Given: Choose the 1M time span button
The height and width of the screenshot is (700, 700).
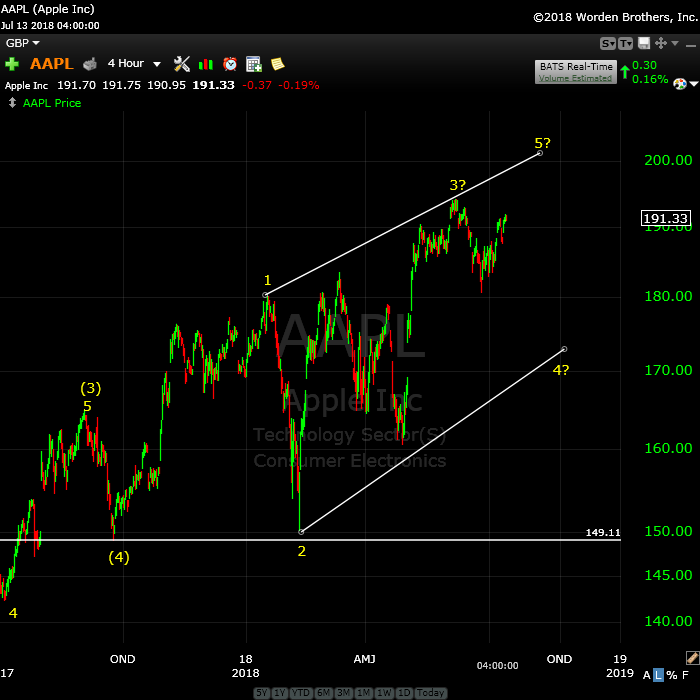Looking at the screenshot, I should pos(363,693).
